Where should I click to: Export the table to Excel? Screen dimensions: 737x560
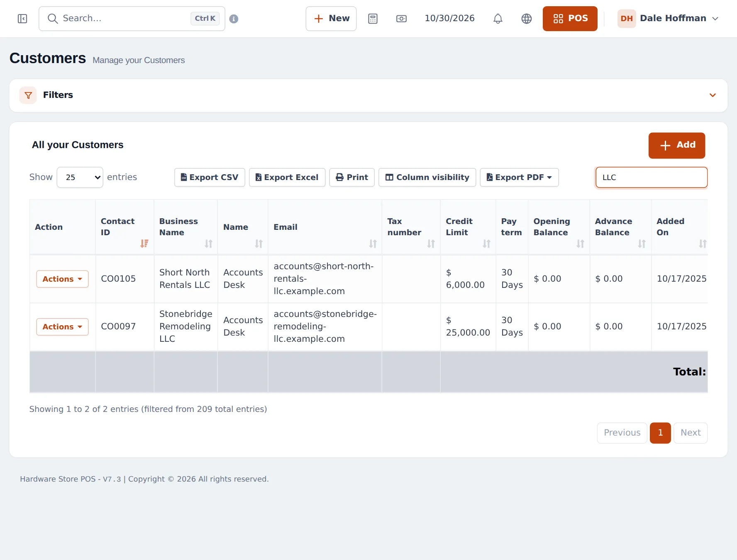pyautogui.click(x=287, y=178)
